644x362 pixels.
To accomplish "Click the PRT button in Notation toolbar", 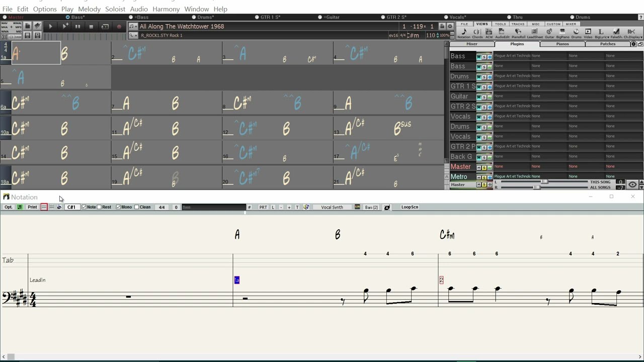I will [263, 207].
